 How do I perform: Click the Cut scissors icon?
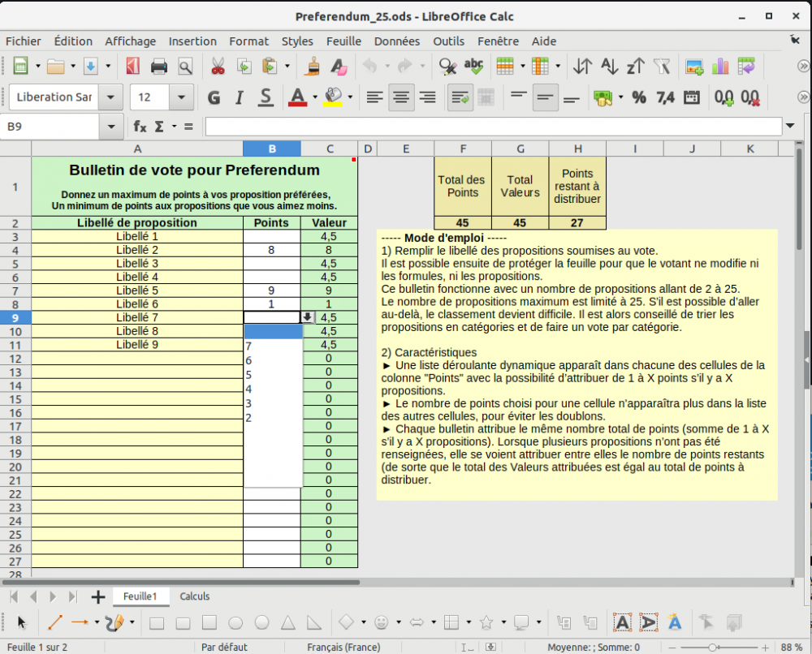[x=218, y=67]
